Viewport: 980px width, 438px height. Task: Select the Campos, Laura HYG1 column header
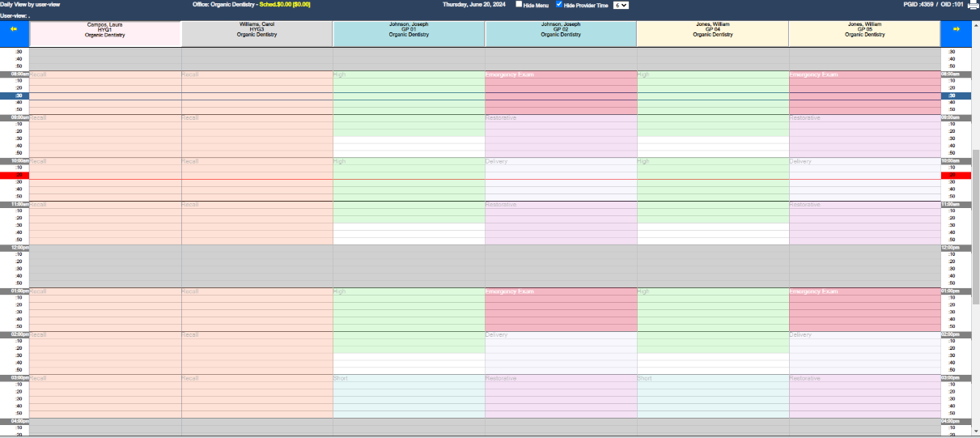[x=105, y=33]
